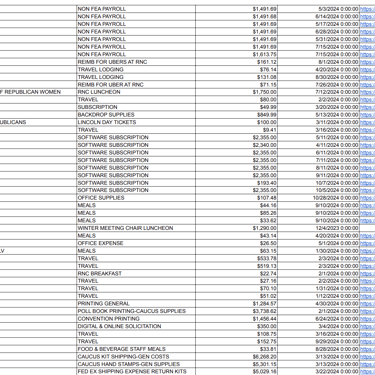Viewport: 375px width, 375px height.
Task: Select the 8/1/2024 0:00:00 date cell
Action: click(x=318, y=62)
